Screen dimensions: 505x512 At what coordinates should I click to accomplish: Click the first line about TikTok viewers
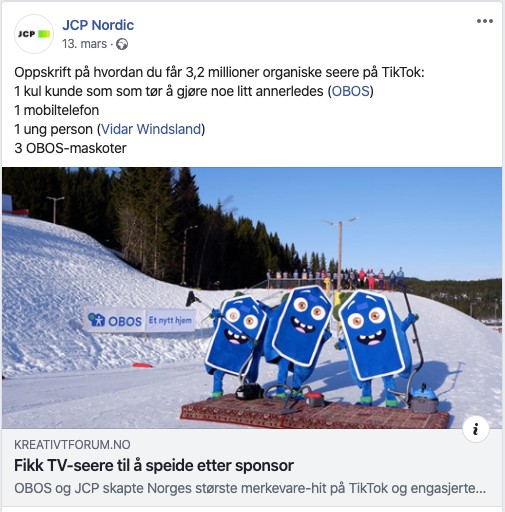tap(219, 72)
